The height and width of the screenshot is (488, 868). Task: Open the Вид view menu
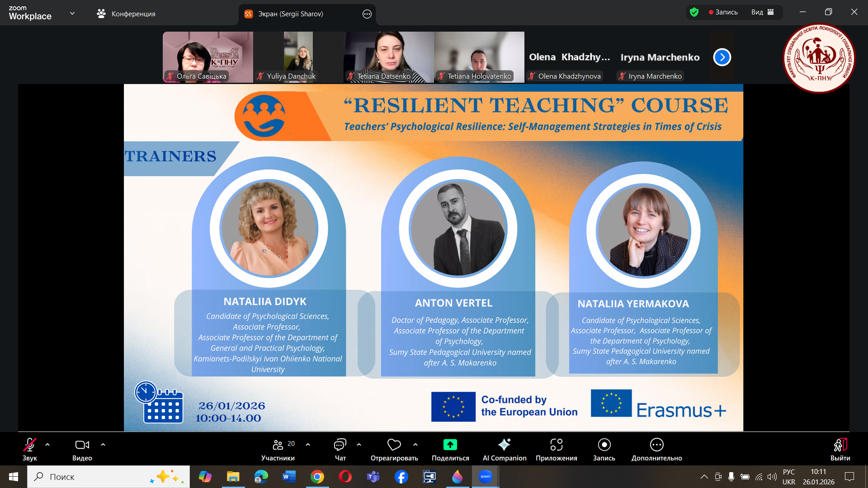tap(762, 12)
